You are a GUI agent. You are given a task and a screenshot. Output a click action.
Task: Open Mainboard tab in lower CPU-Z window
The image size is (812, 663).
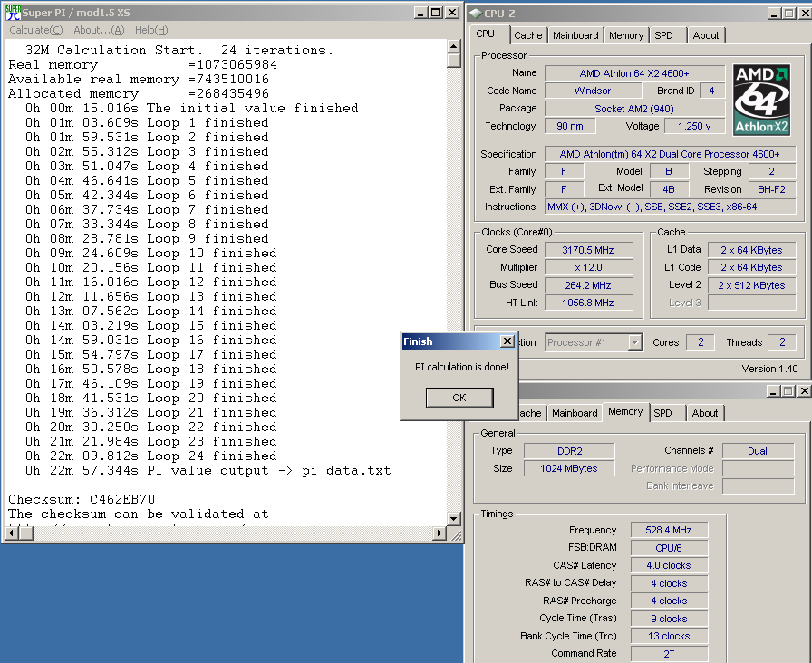pos(575,413)
